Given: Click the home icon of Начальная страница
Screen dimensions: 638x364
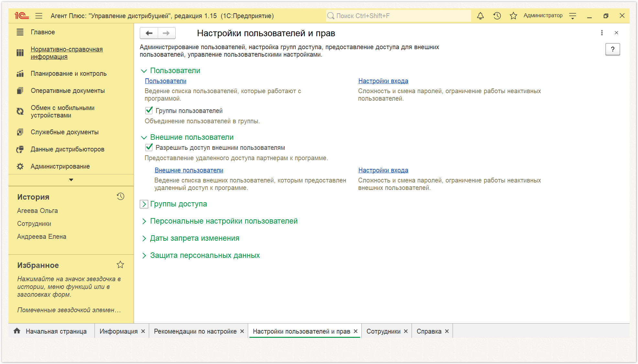Looking at the screenshot, I should [17, 331].
